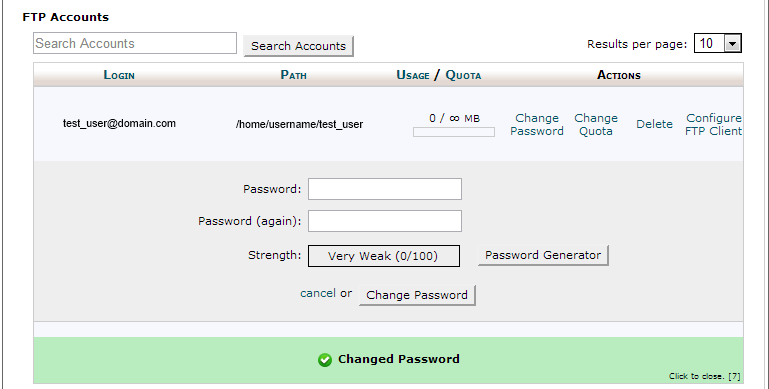Delete the test_user FTP account
The image size is (769, 389).
654,124
